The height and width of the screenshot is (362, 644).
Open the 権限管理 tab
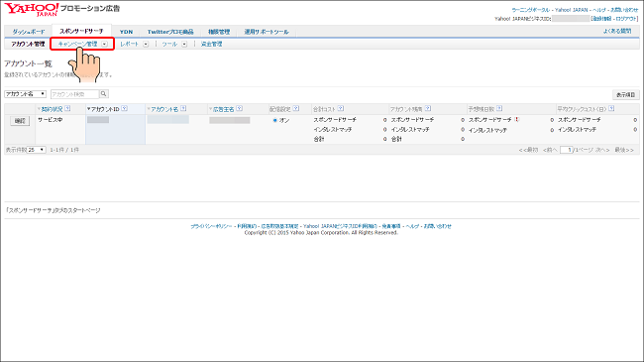[219, 32]
